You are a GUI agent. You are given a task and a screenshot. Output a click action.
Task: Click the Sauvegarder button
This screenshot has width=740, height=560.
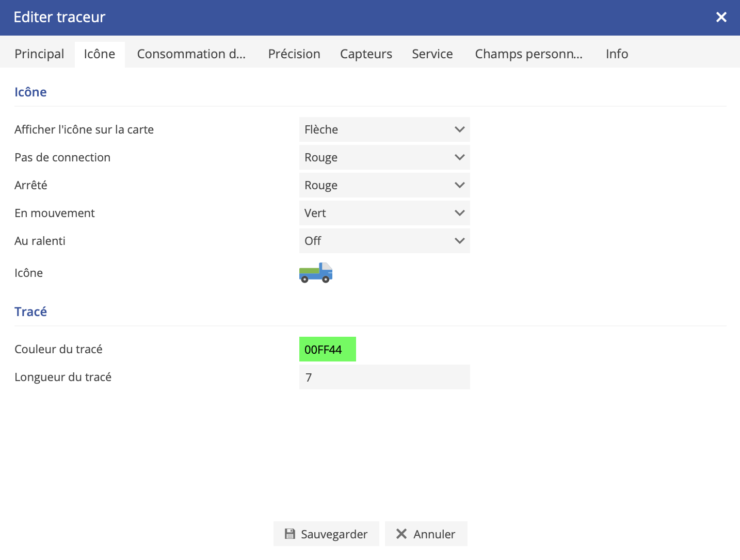click(326, 534)
